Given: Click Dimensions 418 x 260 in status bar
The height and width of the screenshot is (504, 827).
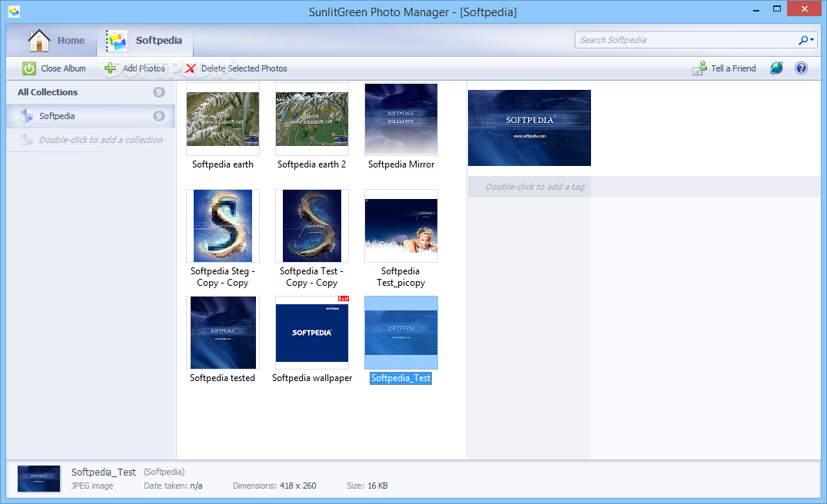Looking at the screenshot, I should pyautogui.click(x=275, y=486).
